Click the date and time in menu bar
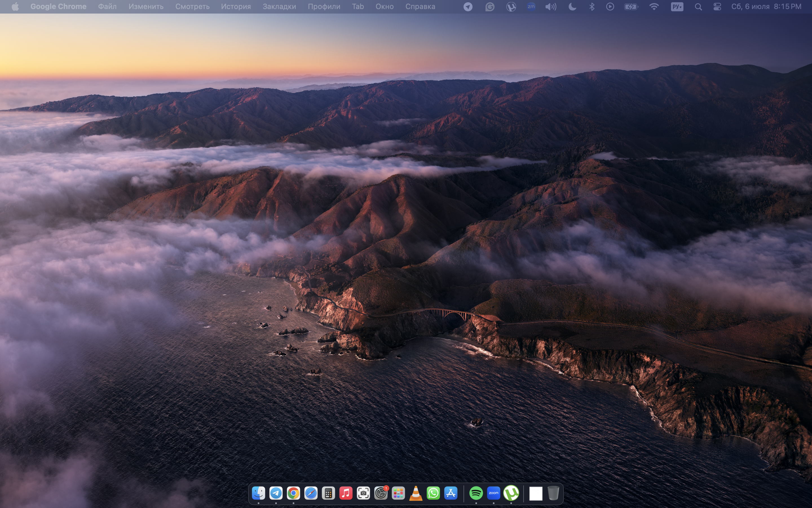Screen dimensions: 812x508 click(x=766, y=6)
